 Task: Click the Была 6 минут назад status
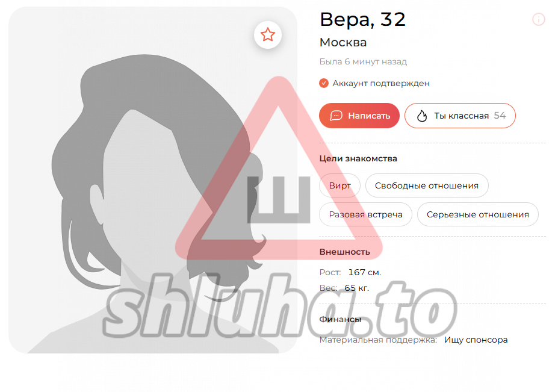(363, 61)
